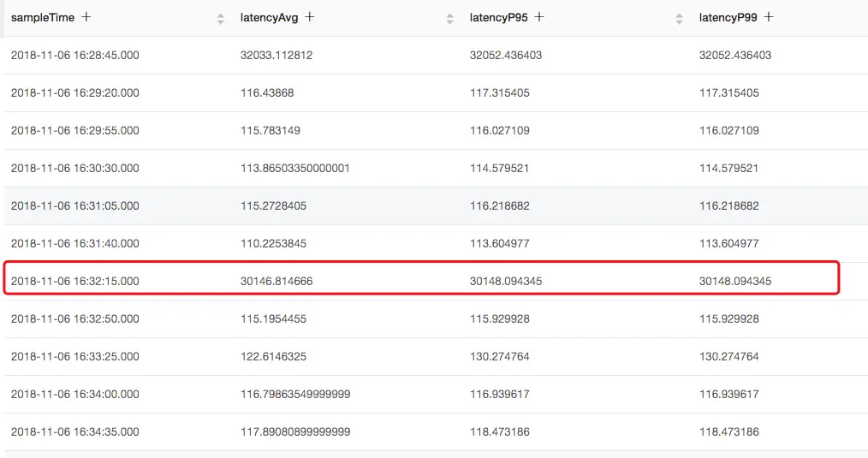This screenshot has height=458, width=868.
Task: Select timestamp 2018-11-06 16:31:05.000
Action: point(75,206)
